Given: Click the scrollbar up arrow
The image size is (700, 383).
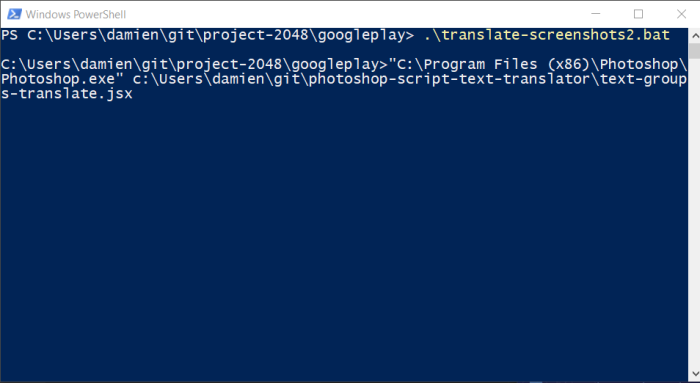Looking at the screenshot, I should [694, 35].
